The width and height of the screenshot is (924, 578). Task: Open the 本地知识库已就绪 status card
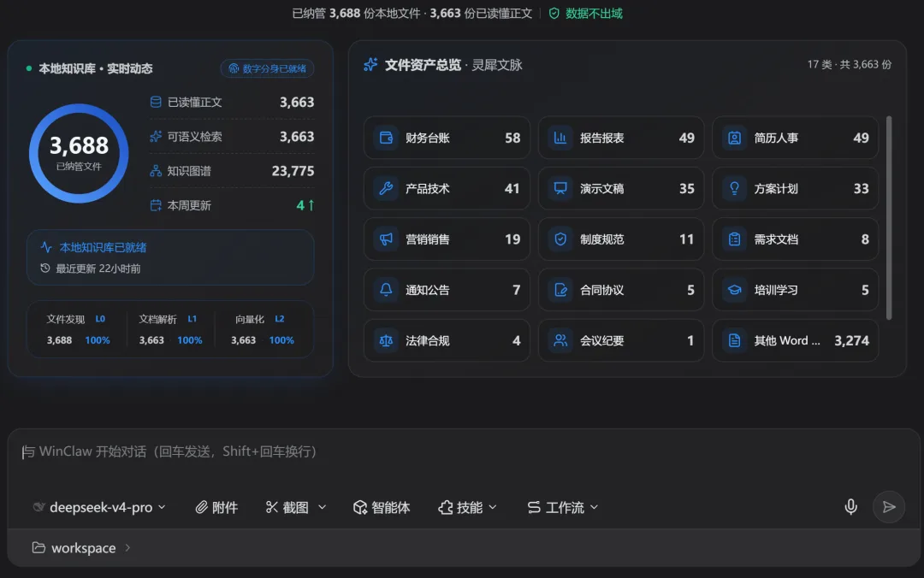pyautogui.click(x=170, y=257)
